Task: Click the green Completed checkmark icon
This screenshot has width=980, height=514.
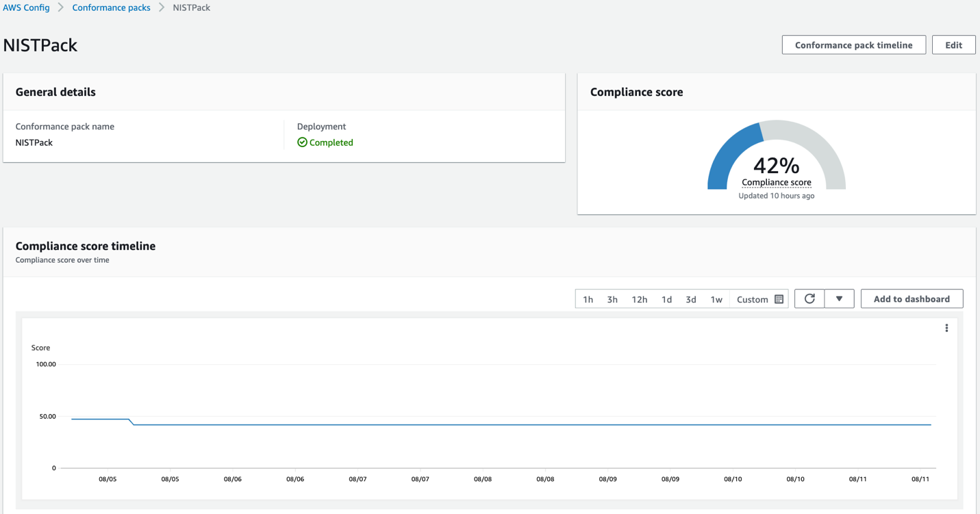Action: click(302, 142)
